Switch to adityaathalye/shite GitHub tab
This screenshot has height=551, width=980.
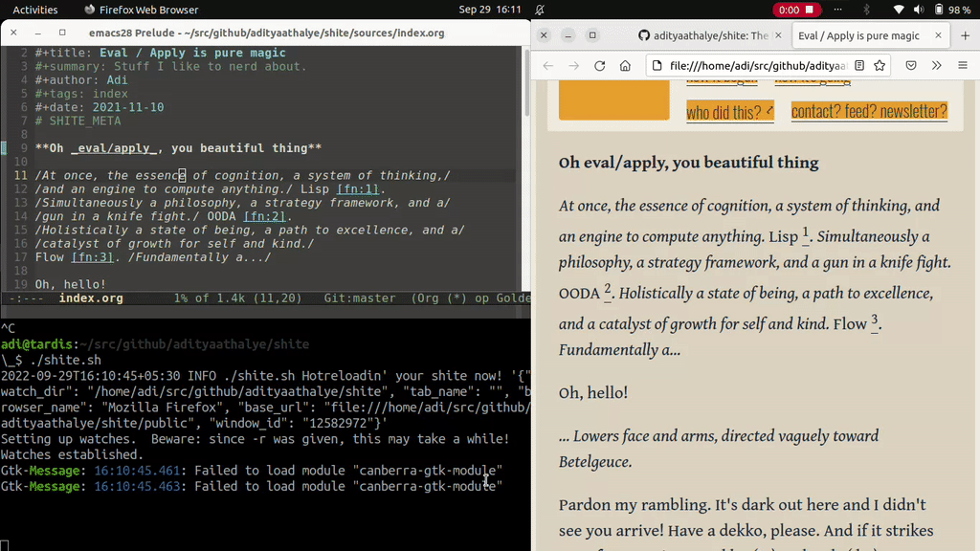711,35
